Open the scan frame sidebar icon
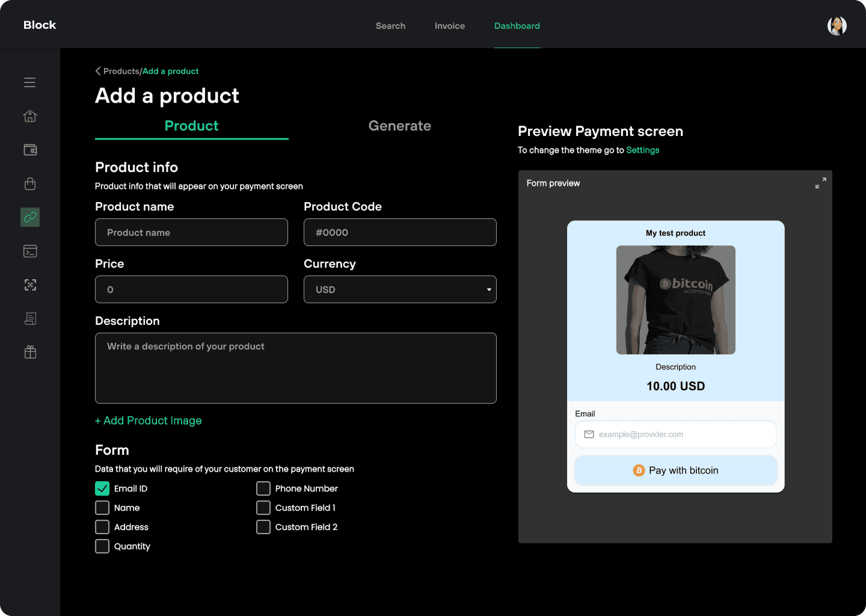Image resolution: width=866 pixels, height=616 pixels. pos(30,285)
